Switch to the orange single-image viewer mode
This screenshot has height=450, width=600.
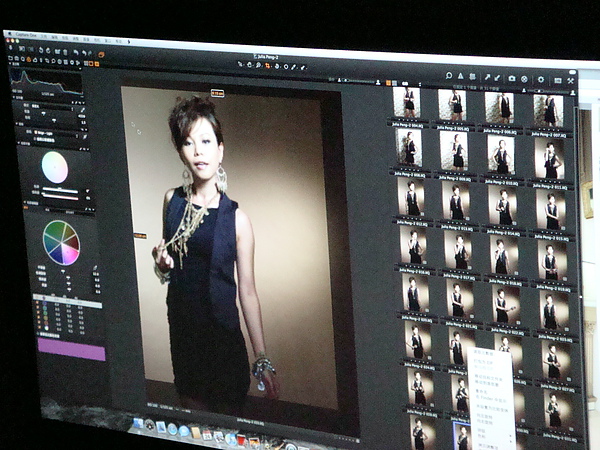388,83
